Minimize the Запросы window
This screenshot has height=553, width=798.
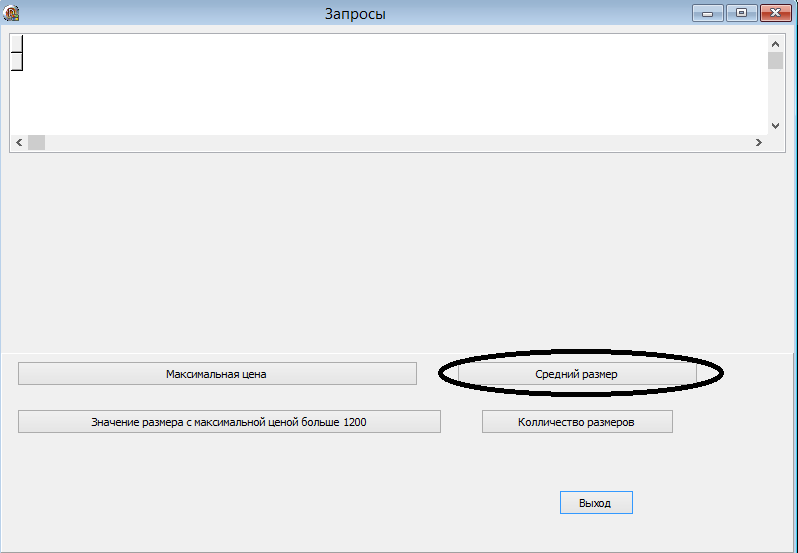coord(707,13)
